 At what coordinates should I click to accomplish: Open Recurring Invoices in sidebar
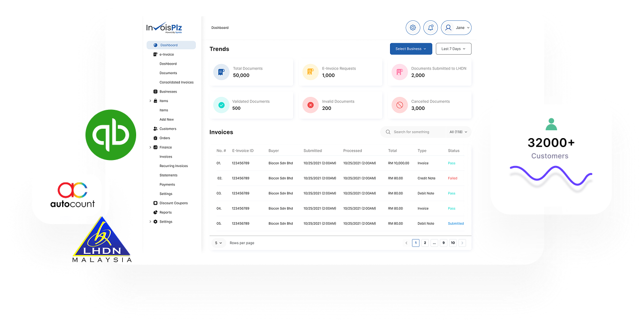click(x=173, y=166)
